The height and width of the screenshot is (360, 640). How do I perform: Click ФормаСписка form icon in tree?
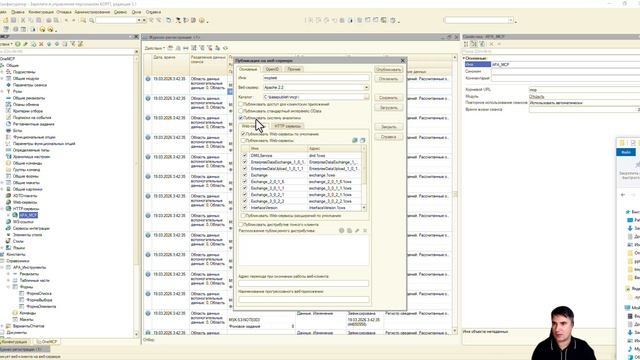tap(22, 293)
